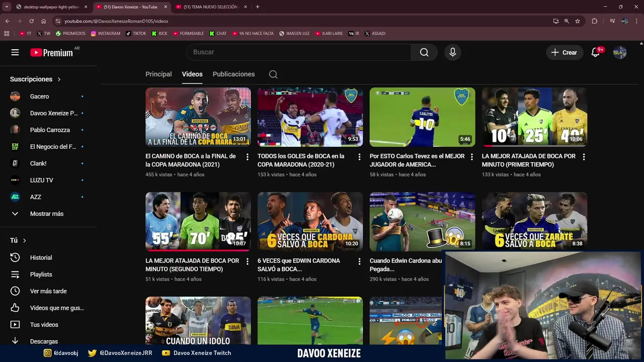This screenshot has width=644, height=362.
Task: Select the Videos channel tab
Action: (192, 74)
